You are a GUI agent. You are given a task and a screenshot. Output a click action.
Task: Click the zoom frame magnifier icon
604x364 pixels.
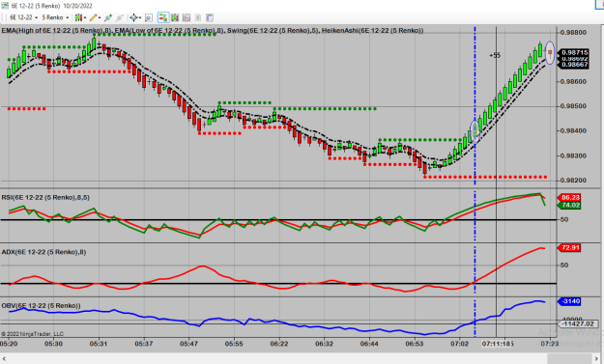point(148,17)
